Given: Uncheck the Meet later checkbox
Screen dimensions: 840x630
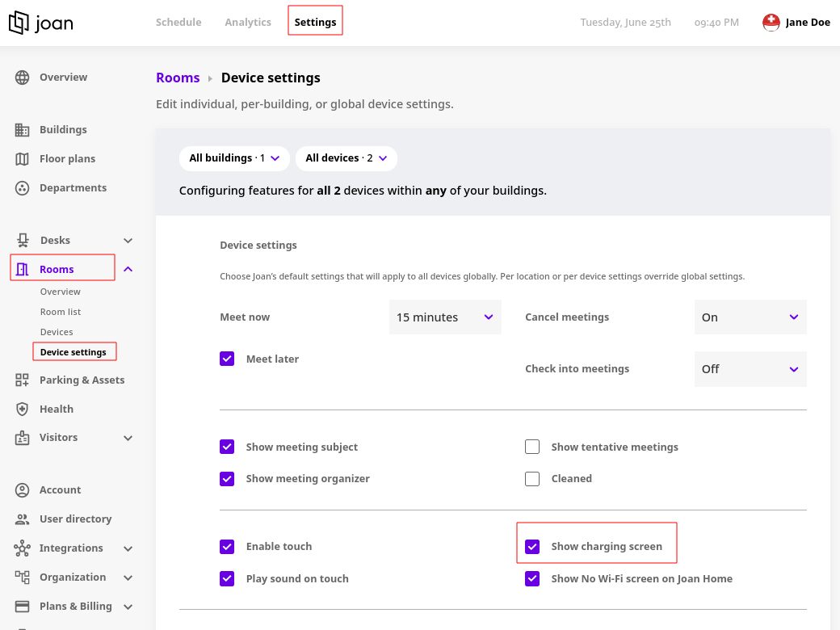Looking at the screenshot, I should [227, 359].
